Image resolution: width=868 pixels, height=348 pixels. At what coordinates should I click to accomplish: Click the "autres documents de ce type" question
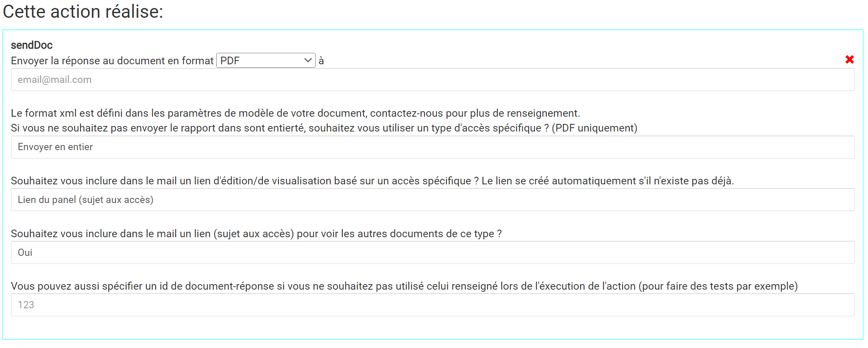[256, 234]
